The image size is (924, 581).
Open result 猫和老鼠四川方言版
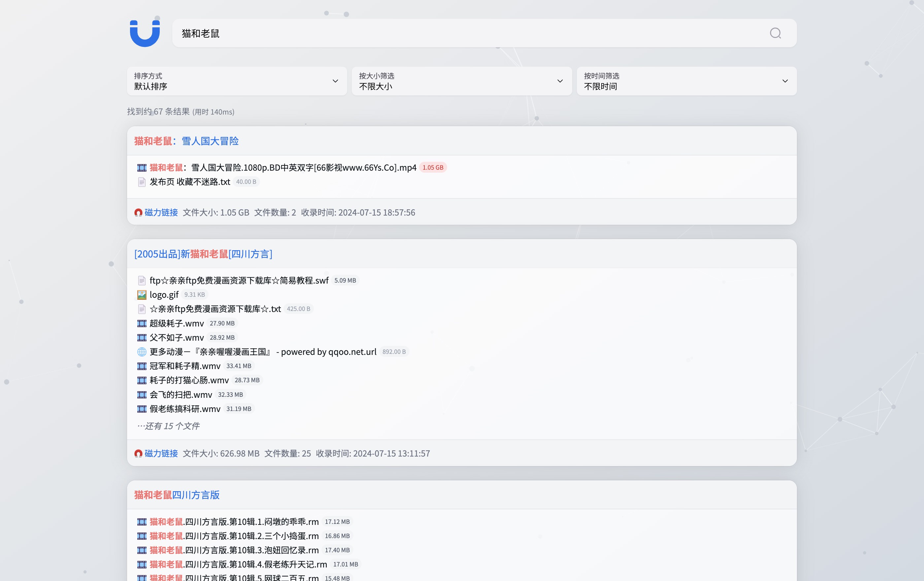(177, 495)
